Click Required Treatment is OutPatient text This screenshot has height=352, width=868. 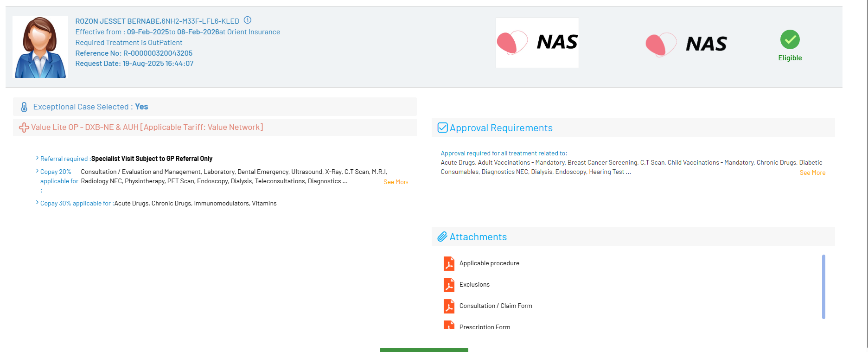[x=129, y=43]
